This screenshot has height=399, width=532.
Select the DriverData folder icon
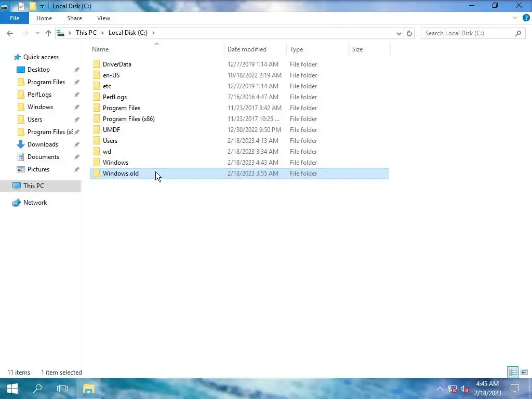point(97,64)
